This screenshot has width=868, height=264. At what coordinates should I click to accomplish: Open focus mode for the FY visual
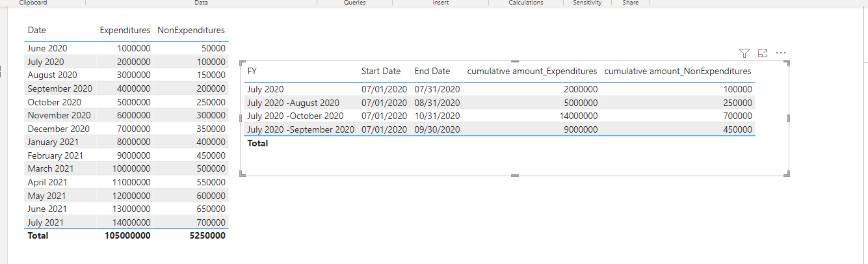pos(763,53)
